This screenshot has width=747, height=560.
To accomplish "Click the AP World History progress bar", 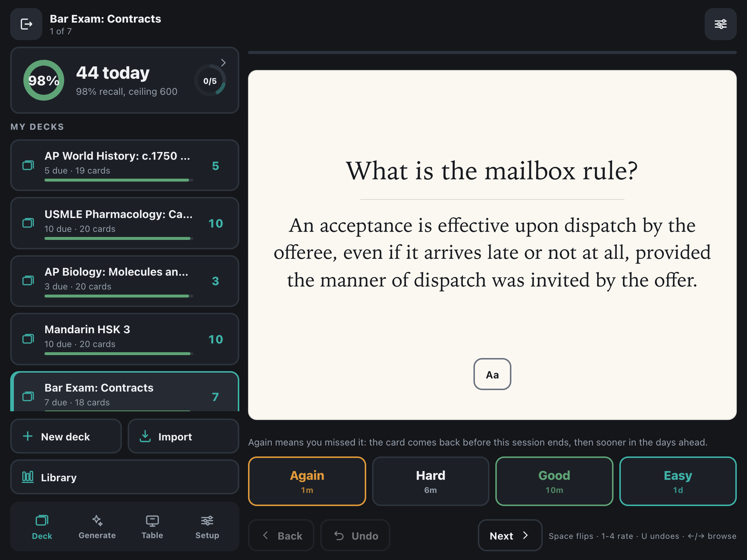I will tap(119, 180).
